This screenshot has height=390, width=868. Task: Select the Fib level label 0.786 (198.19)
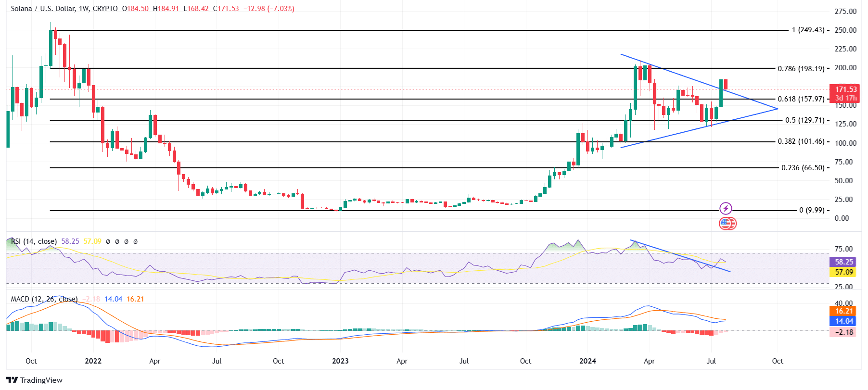[801, 69]
